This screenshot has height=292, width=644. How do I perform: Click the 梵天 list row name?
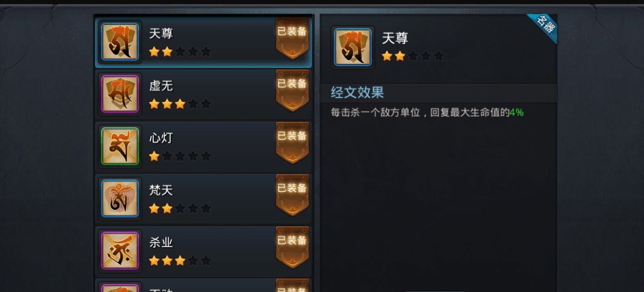coord(161,190)
